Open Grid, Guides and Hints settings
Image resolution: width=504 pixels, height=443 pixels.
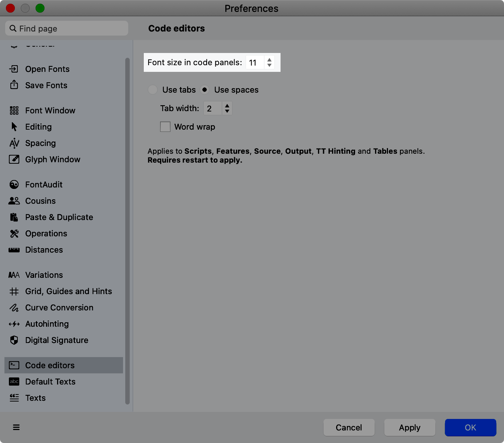tap(64, 291)
